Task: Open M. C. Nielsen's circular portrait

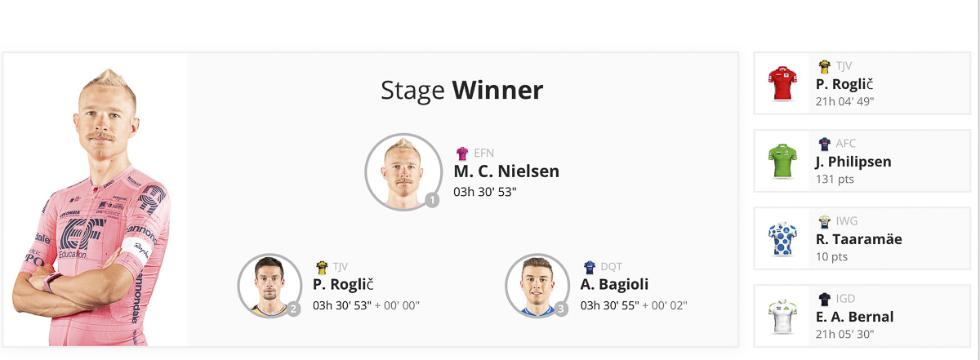Action: point(403,171)
